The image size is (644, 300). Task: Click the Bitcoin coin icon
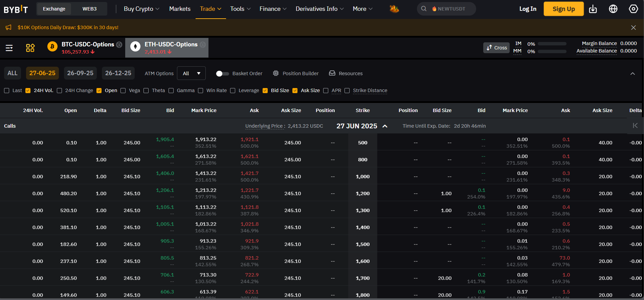point(52,46)
